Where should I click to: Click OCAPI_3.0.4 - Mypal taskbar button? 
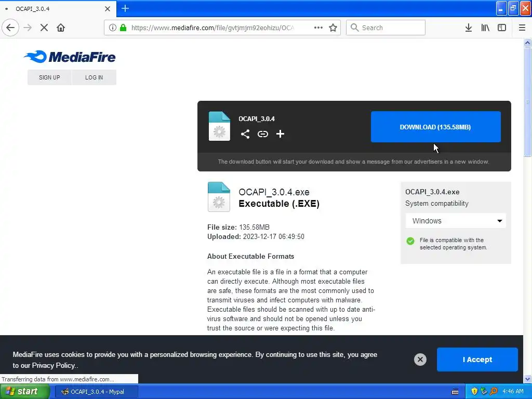click(97, 392)
